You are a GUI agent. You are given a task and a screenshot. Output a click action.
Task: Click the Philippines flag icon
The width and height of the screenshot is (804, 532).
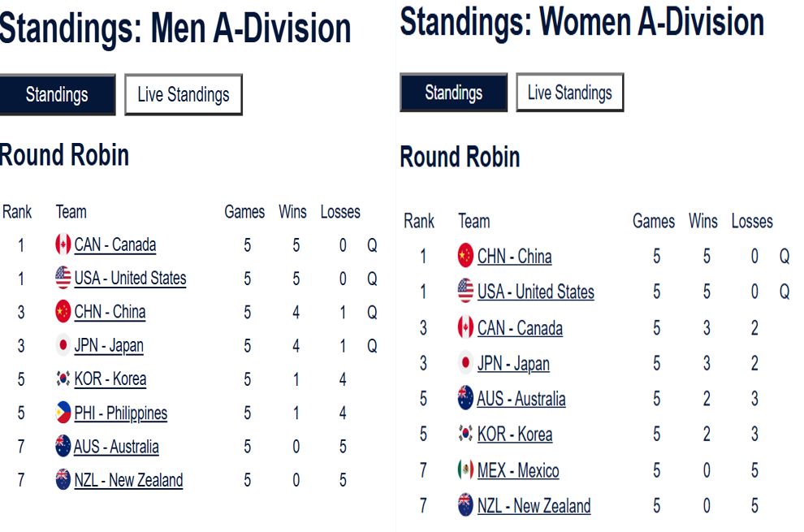click(63, 413)
